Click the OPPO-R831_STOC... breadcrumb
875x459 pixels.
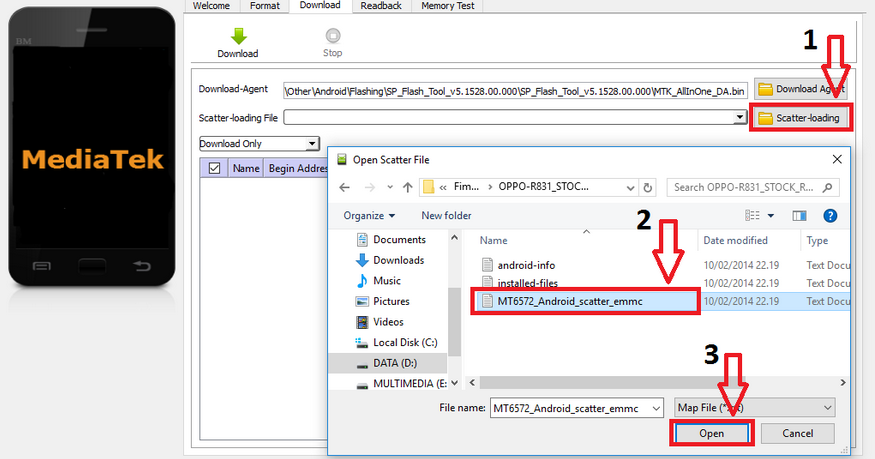(544, 187)
